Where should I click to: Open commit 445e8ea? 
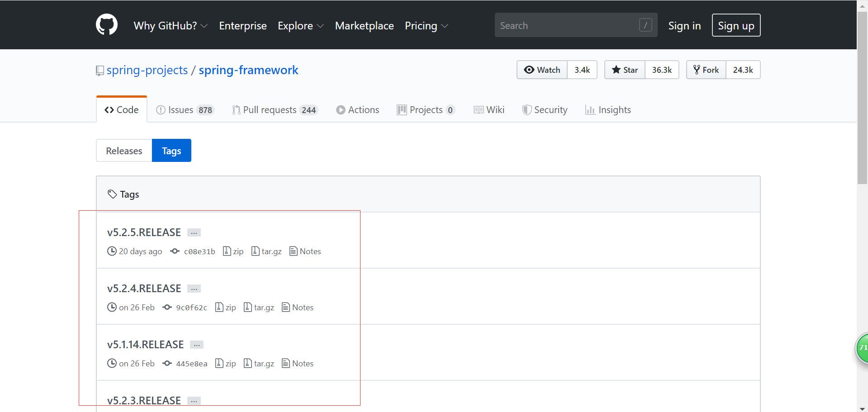[191, 364]
